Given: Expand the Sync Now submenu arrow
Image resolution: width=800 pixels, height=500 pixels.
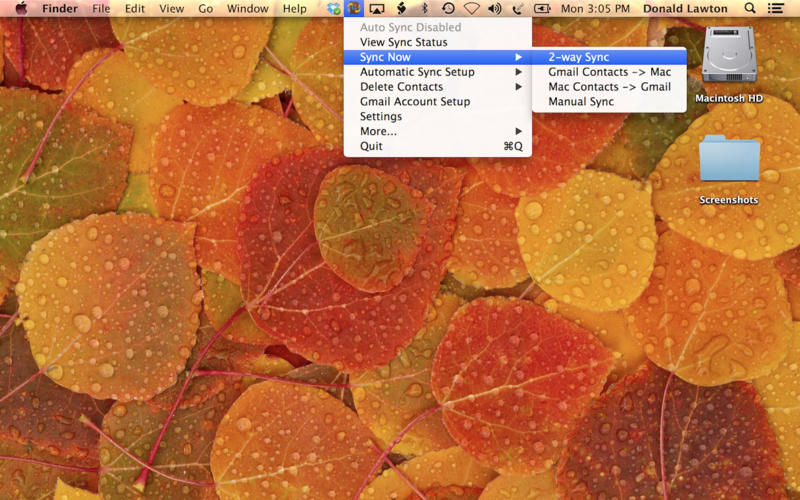Looking at the screenshot, I should pyautogui.click(x=518, y=57).
